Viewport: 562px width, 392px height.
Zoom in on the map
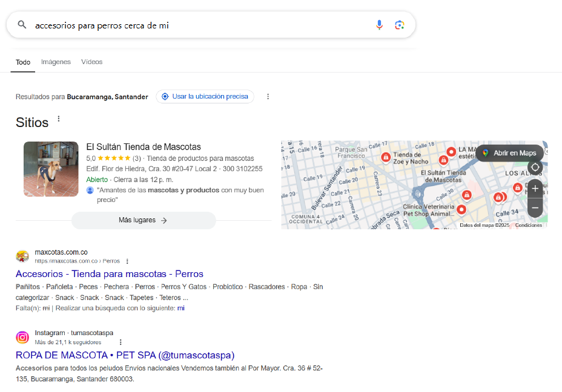pos(535,188)
